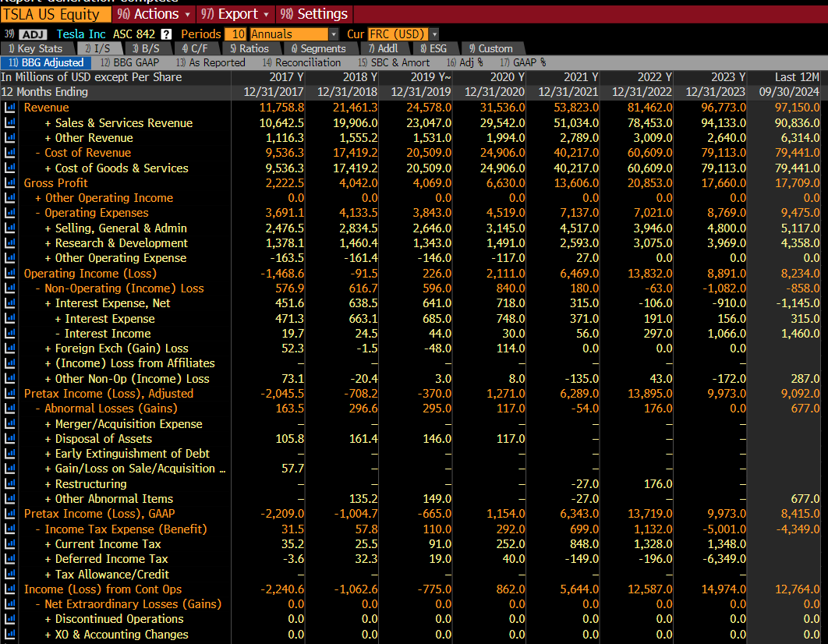
Task: Select the BBG GAAP sub-tab
Action: 129,62
